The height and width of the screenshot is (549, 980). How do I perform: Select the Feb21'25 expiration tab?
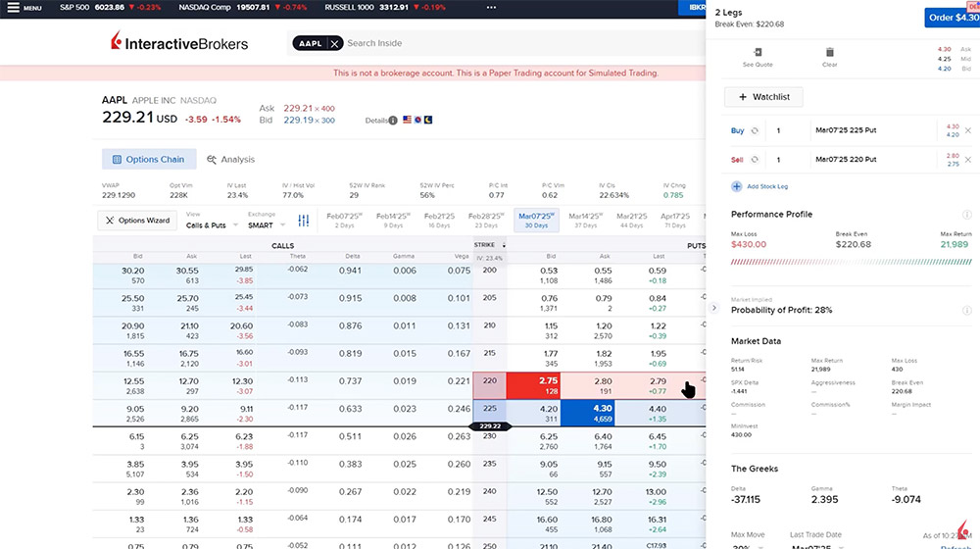439,221
